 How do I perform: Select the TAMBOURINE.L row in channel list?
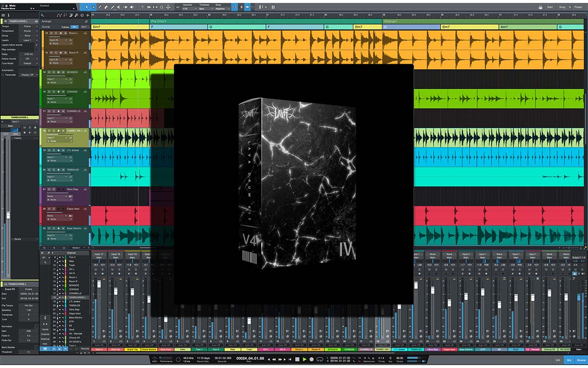click(71, 297)
